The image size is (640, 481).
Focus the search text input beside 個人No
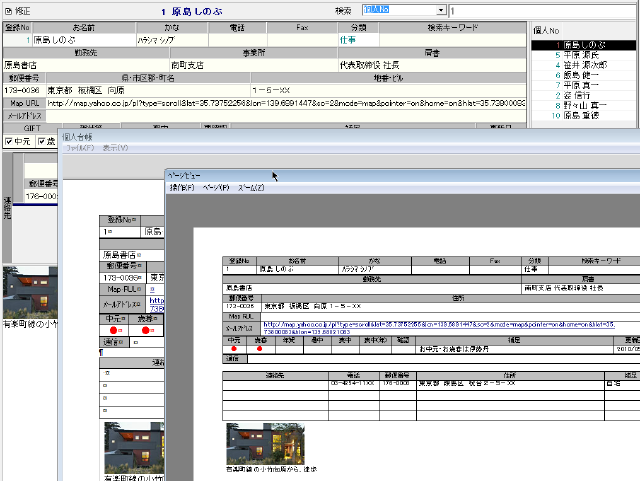[543, 11]
